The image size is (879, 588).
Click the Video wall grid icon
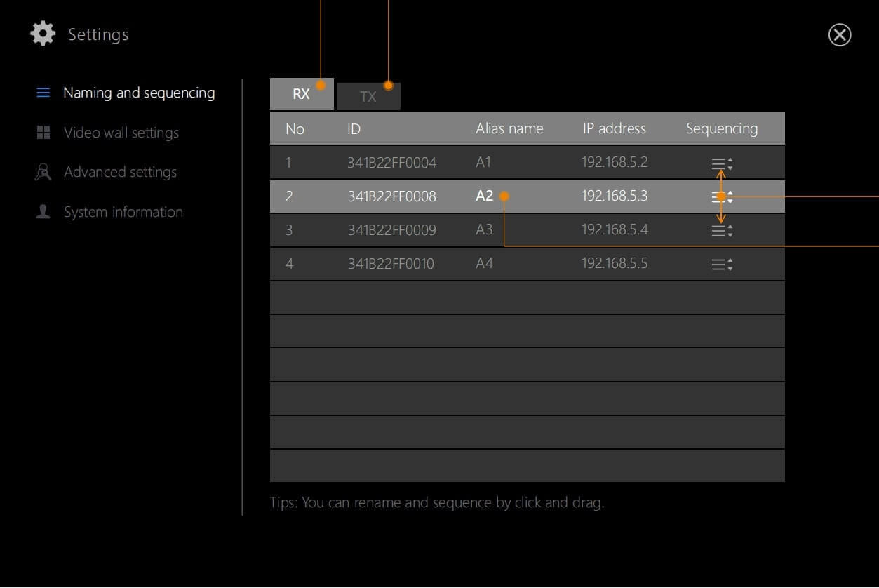point(43,133)
